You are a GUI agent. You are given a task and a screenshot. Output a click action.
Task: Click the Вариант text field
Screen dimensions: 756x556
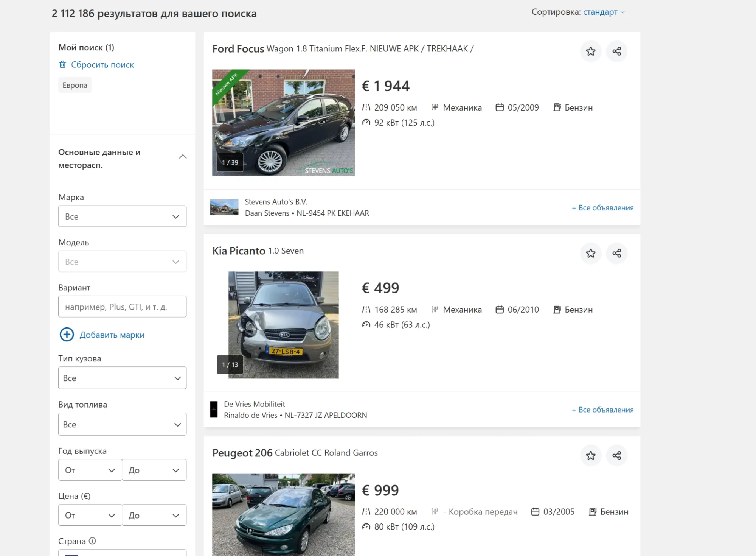(x=122, y=307)
